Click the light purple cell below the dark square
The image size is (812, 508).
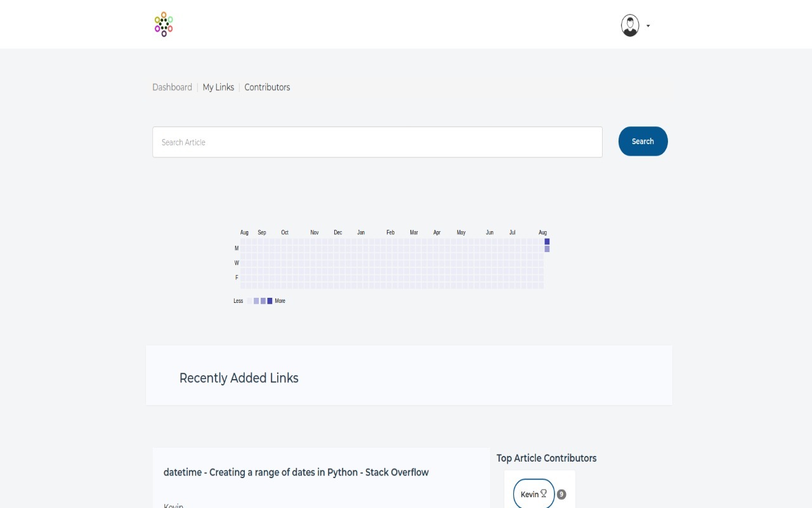547,248
